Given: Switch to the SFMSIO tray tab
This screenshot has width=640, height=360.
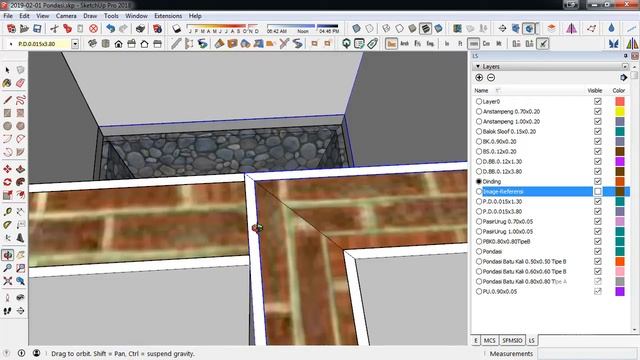Looking at the screenshot, I should click(512, 340).
